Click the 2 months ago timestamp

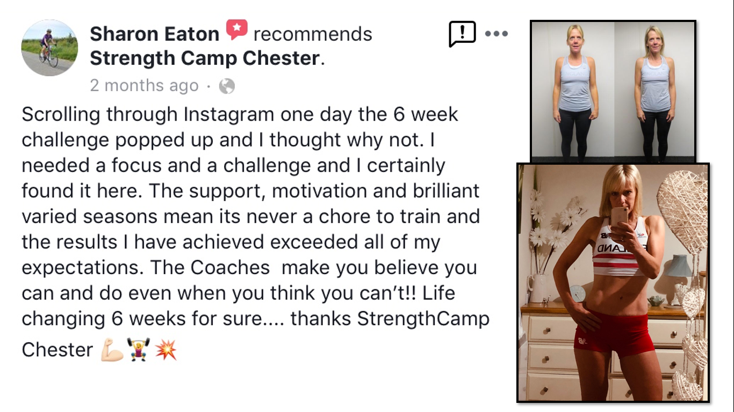coord(144,86)
